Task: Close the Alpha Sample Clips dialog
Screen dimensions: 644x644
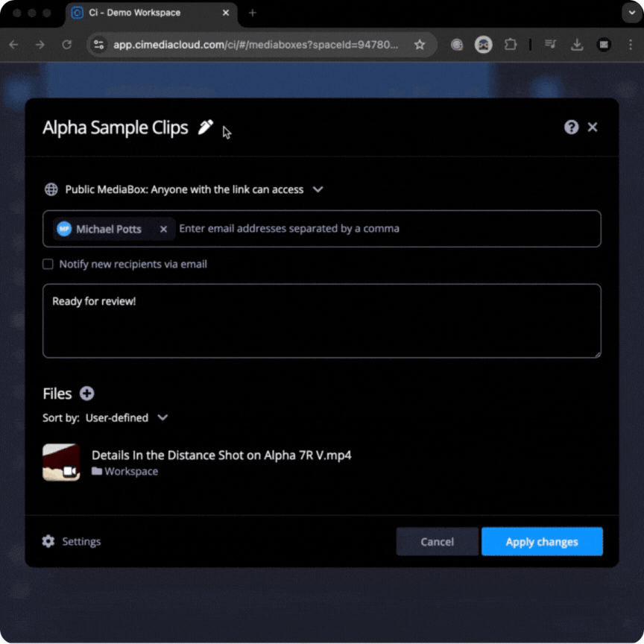Action: (593, 127)
